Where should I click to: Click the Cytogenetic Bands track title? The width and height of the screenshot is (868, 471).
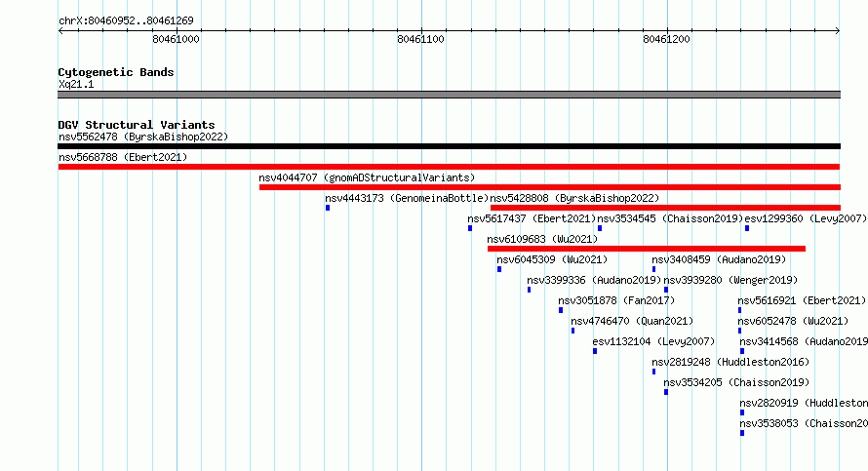[x=116, y=72]
